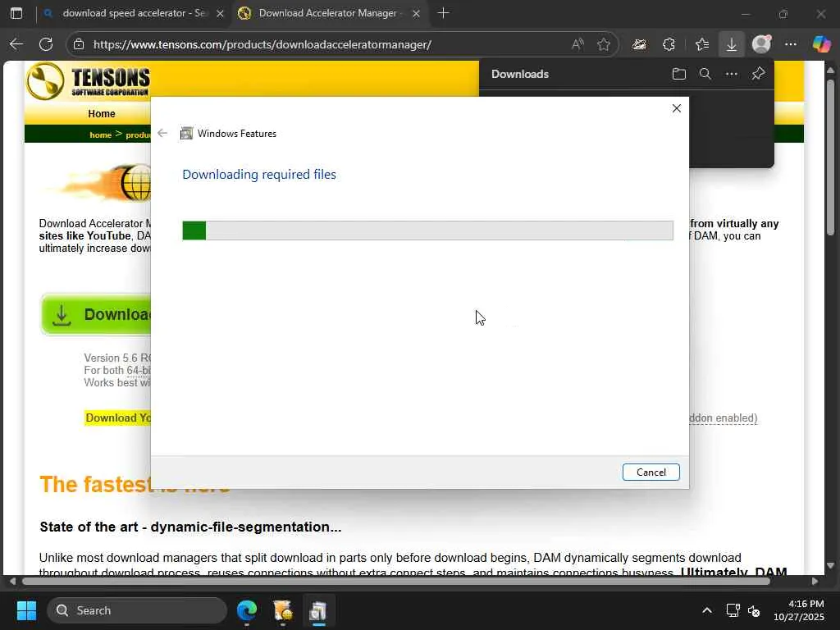840x630 pixels.
Task: Open Windows Features taskbar icon
Action: (x=318, y=610)
